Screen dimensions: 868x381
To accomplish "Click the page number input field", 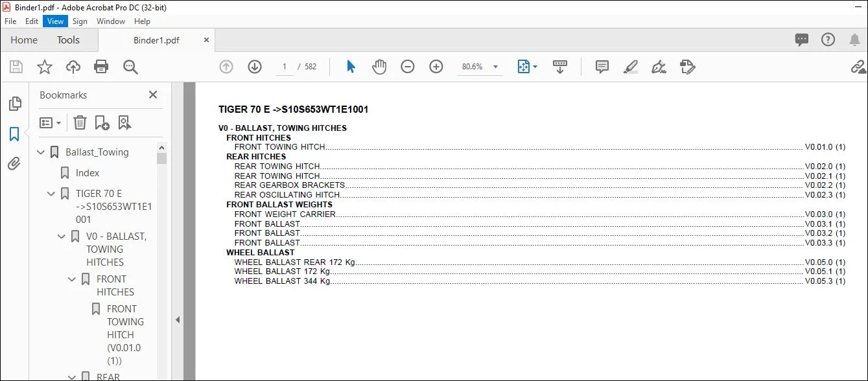I will click(285, 67).
